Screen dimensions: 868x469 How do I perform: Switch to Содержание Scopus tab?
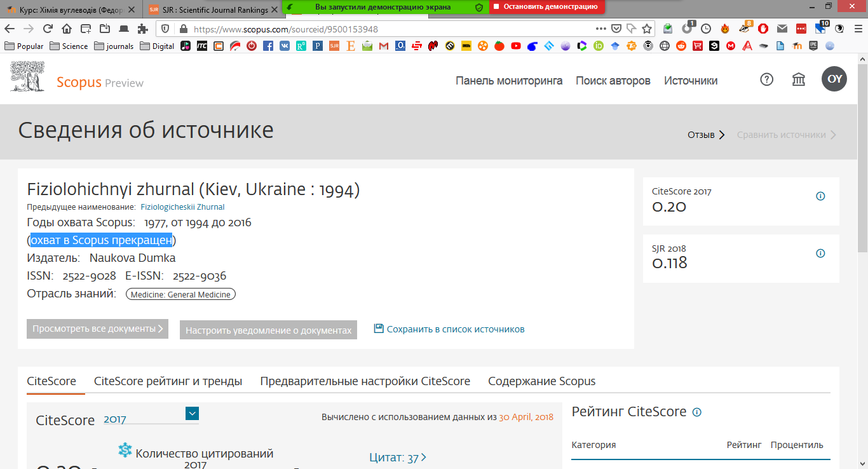pyautogui.click(x=541, y=381)
